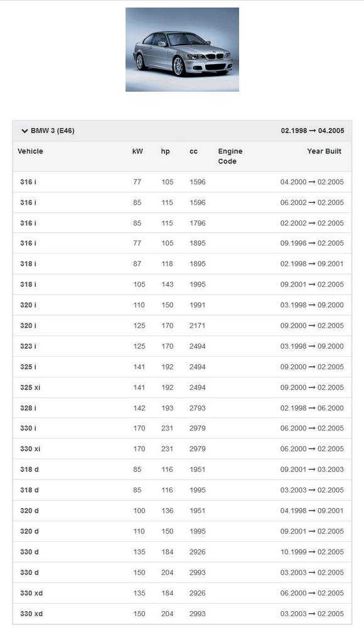The image size is (364, 630).
Task: Click the Year Built column header
Action: point(324,151)
